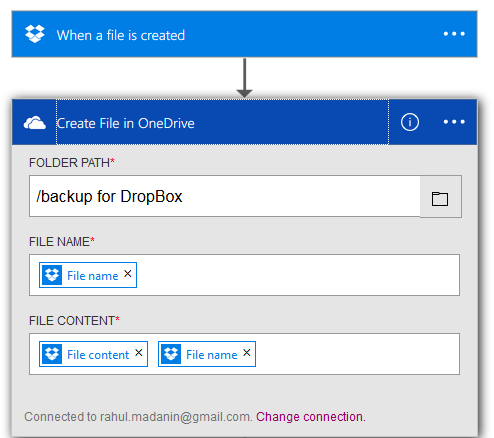This screenshot has width=494, height=438.
Task: Click the Change connection link
Action: pyautogui.click(x=311, y=417)
